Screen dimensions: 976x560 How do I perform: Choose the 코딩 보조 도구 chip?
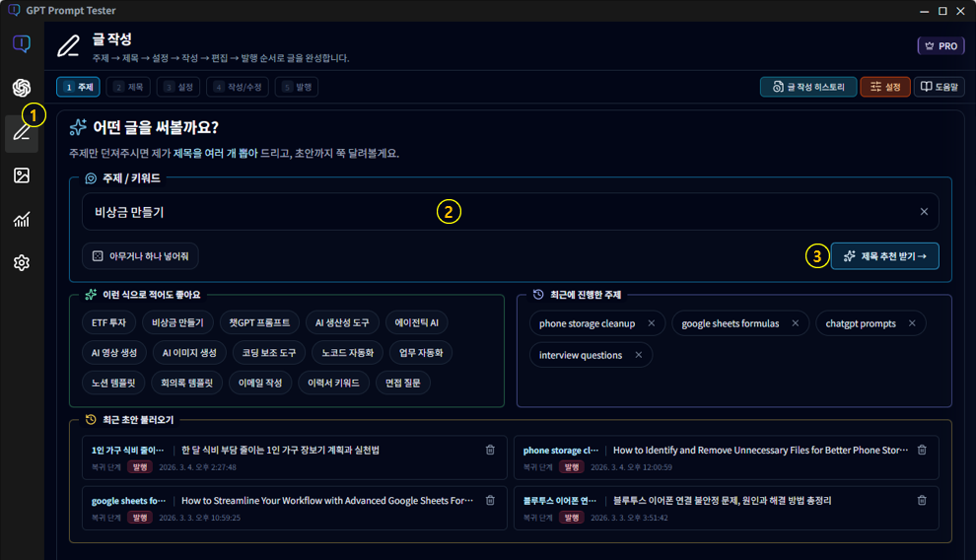coord(269,353)
